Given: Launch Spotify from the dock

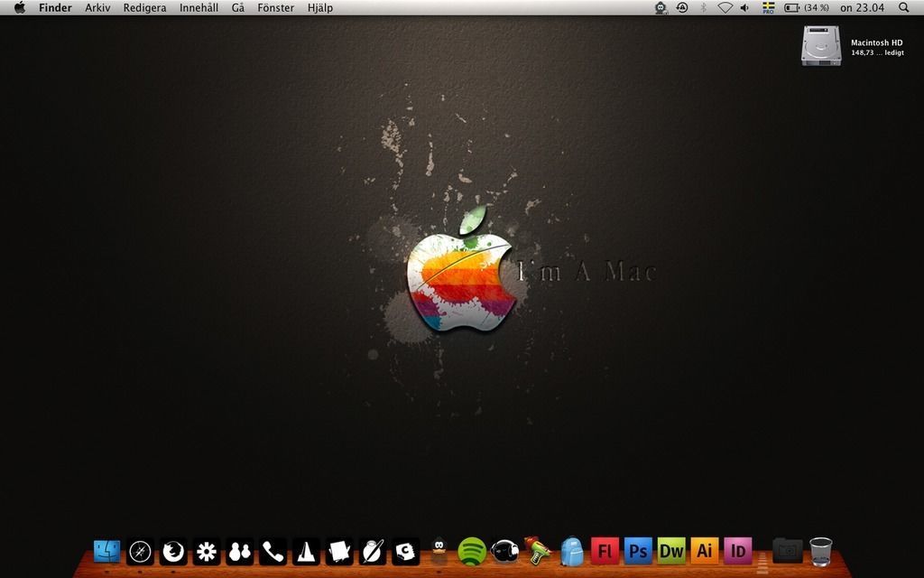Looking at the screenshot, I should [472, 552].
